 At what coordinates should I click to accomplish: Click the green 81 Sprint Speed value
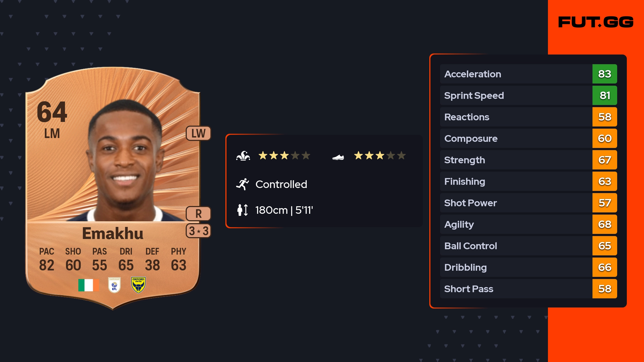click(x=605, y=95)
